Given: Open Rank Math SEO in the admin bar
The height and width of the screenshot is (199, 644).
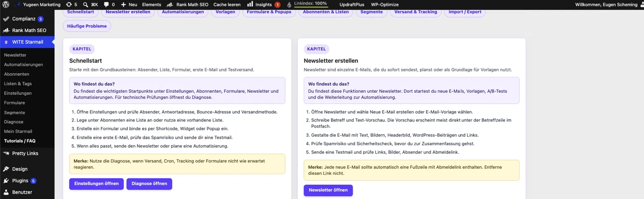Looking at the screenshot, I should point(188,5).
